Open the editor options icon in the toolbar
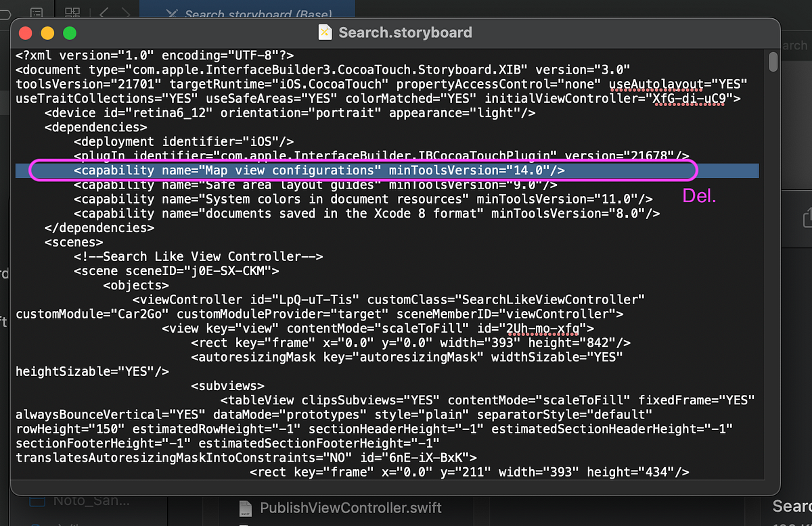 pyautogui.click(x=73, y=12)
